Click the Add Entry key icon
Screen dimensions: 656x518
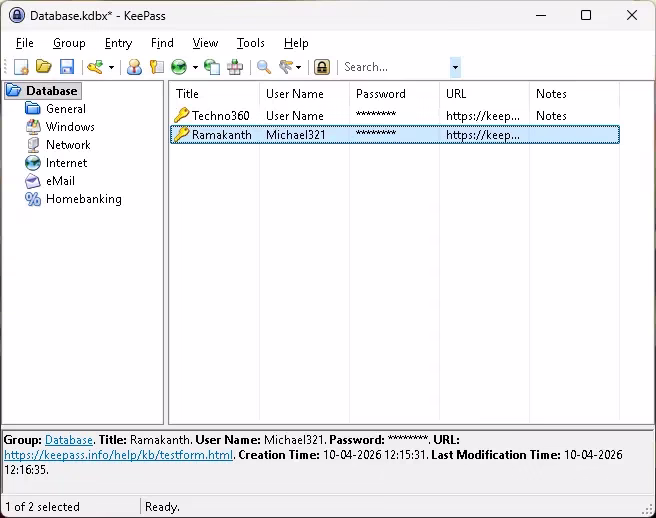click(x=95, y=67)
